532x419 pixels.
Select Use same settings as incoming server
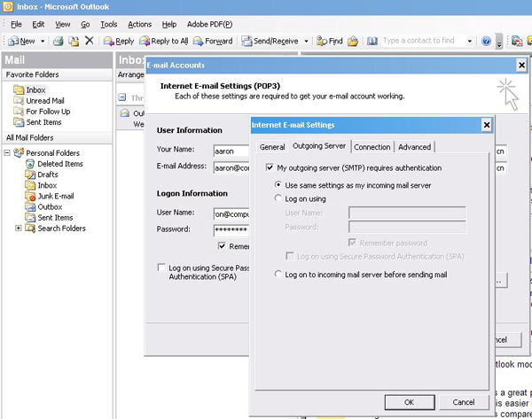click(278, 185)
